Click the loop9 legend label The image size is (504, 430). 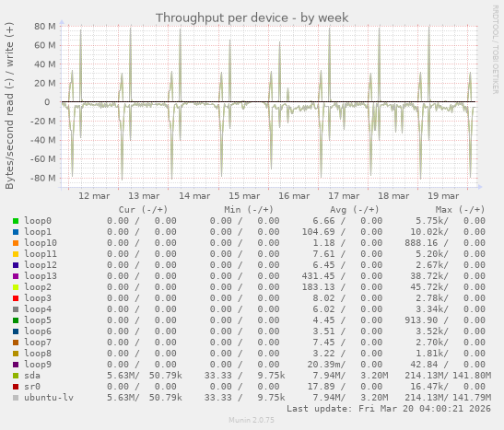[x=38, y=365]
